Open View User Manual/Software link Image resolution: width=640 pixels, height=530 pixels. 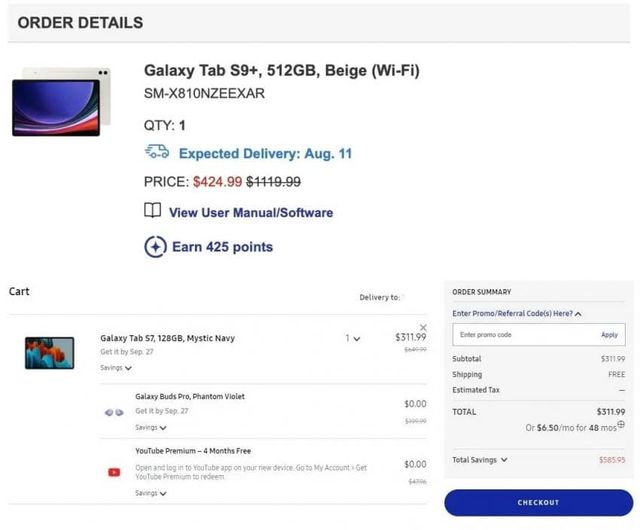250,212
